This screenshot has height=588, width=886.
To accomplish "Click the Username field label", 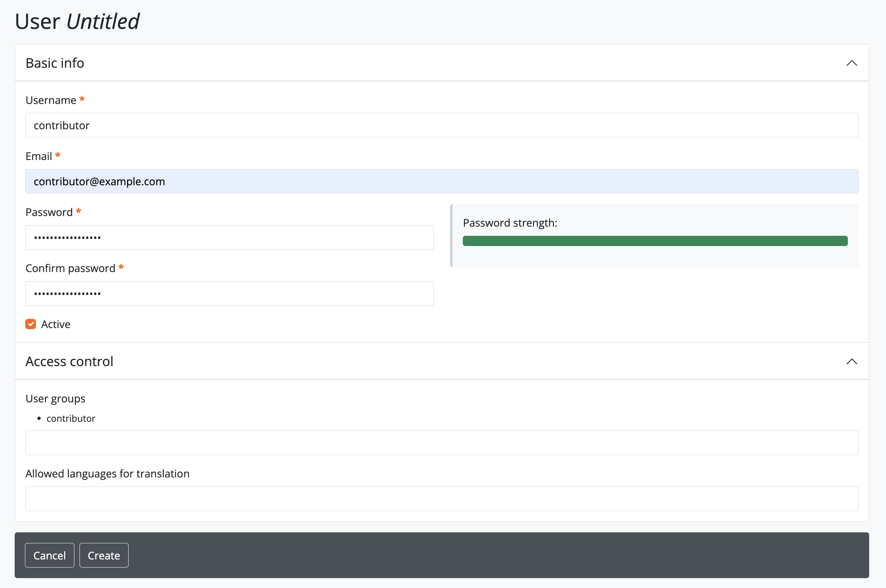I will tap(51, 100).
